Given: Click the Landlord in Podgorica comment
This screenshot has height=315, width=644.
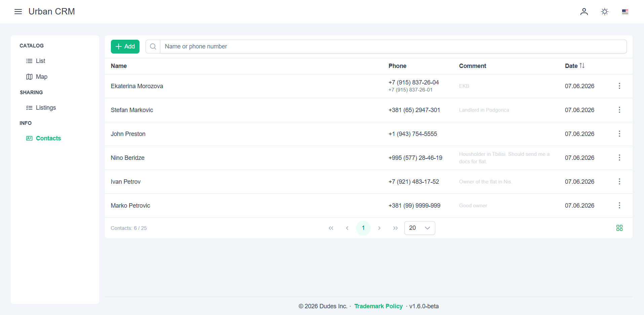Looking at the screenshot, I should click(x=484, y=110).
